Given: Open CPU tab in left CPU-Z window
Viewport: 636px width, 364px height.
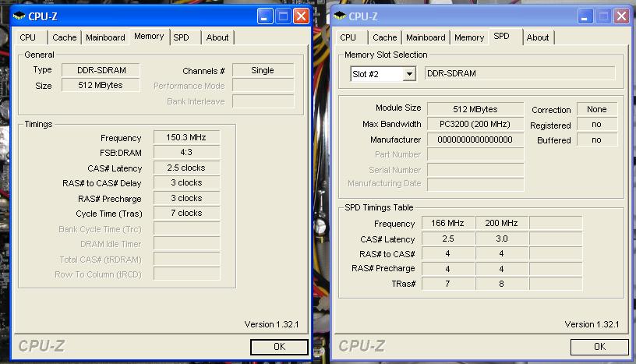Looking at the screenshot, I should (27, 37).
